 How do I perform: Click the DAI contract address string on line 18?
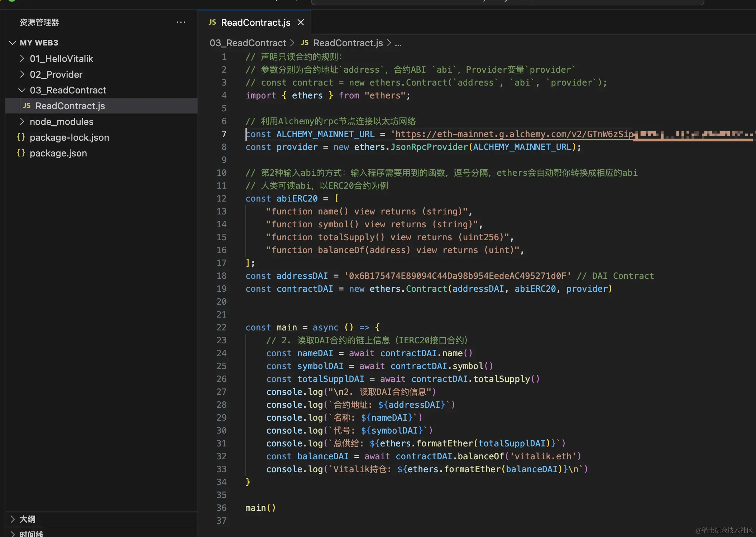tap(458, 276)
